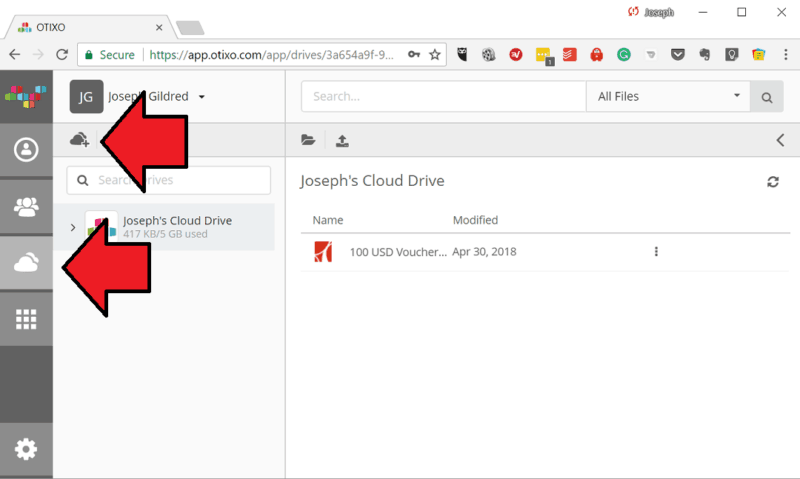Image resolution: width=800 pixels, height=479 pixels.
Task: Click the saved password key icon
Action: [414, 54]
